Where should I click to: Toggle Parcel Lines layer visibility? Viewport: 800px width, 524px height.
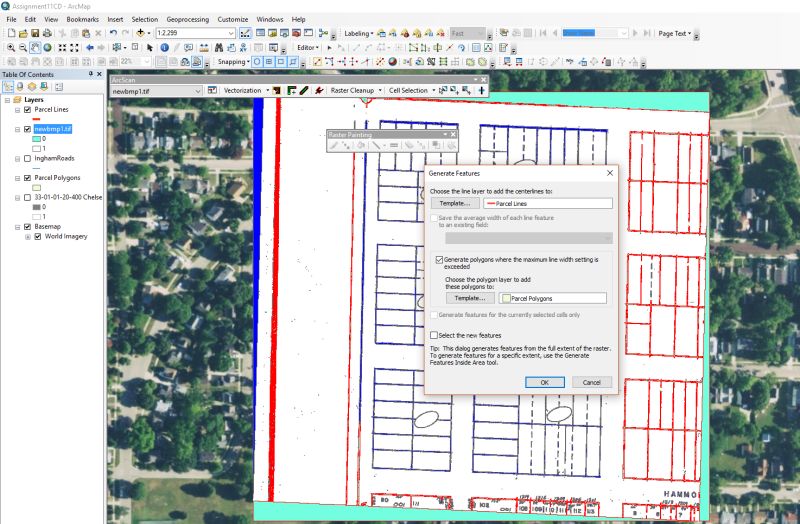point(28,110)
